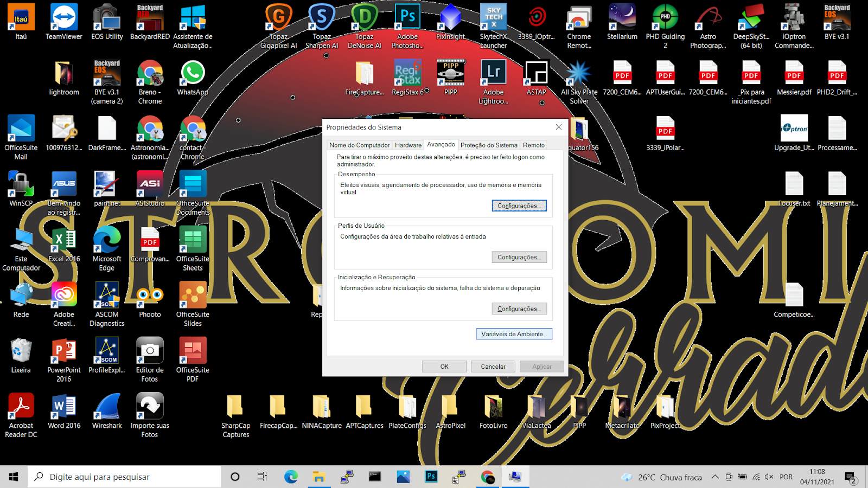This screenshot has width=868, height=488.
Task: Click Configurações under Perfis de Usuário
Action: coord(519,258)
